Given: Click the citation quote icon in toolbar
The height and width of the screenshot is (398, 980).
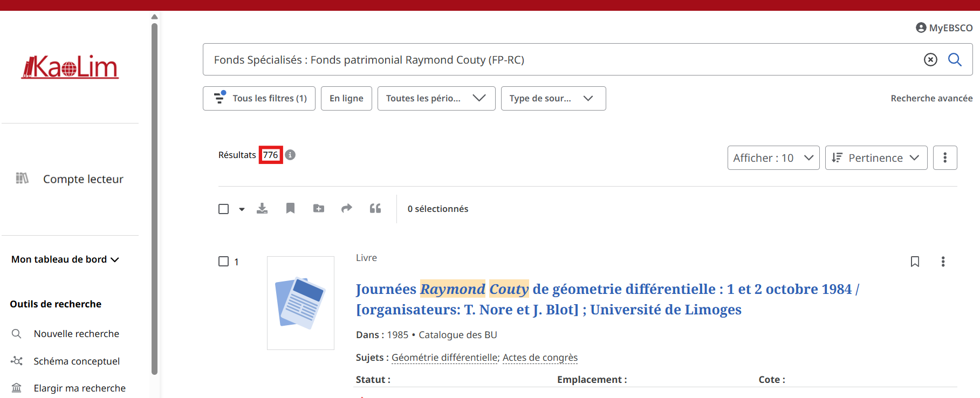Looking at the screenshot, I should 375,208.
